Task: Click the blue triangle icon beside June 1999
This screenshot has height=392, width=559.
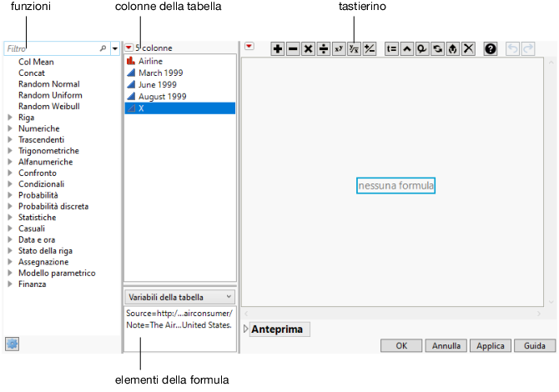Action: [x=131, y=84]
